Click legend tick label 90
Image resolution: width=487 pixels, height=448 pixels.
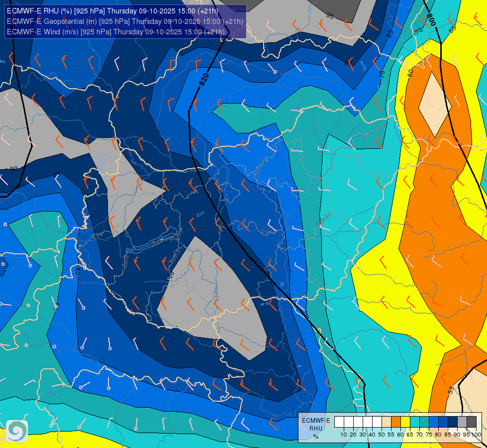point(458,435)
